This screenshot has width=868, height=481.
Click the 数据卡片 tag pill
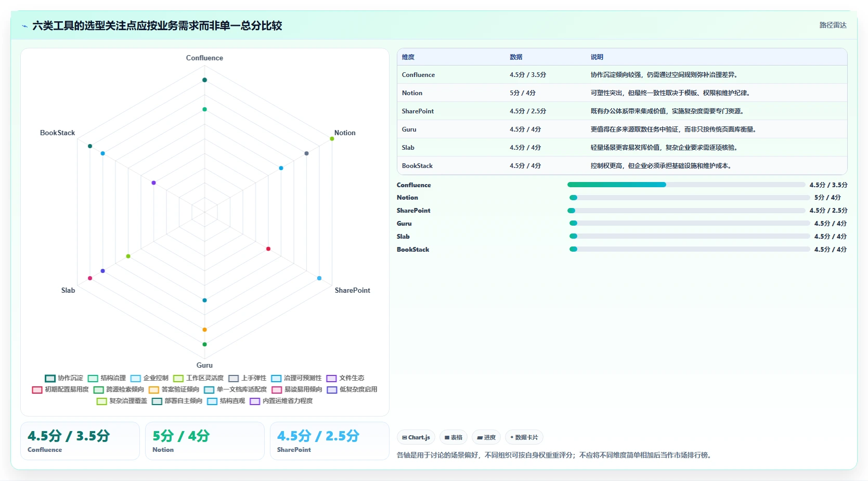point(524,437)
